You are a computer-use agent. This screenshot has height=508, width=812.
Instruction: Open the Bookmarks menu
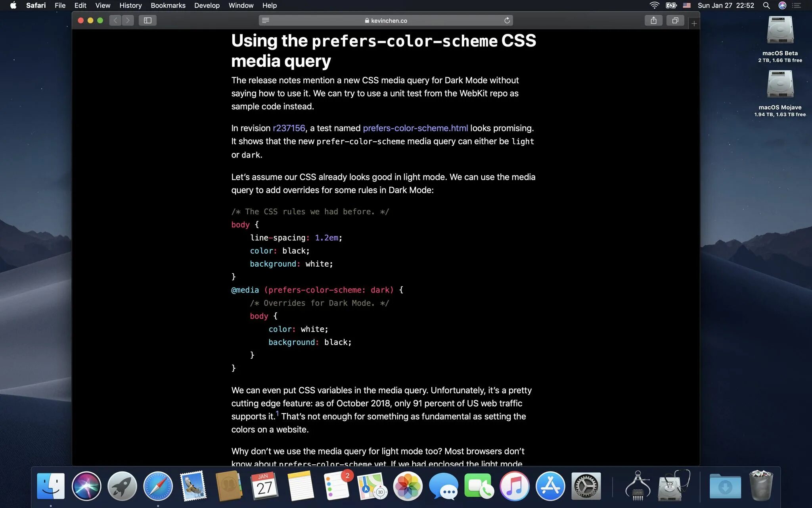click(x=168, y=5)
